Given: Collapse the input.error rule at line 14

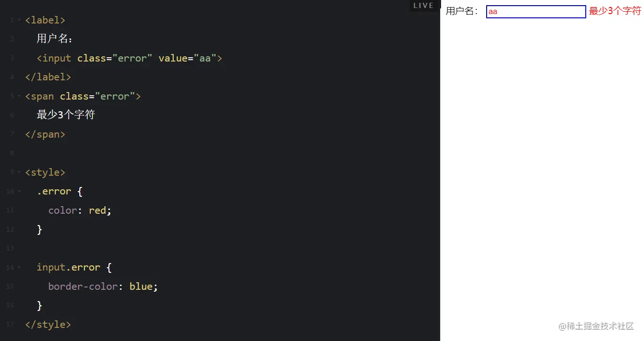Looking at the screenshot, I should pos(19,268).
